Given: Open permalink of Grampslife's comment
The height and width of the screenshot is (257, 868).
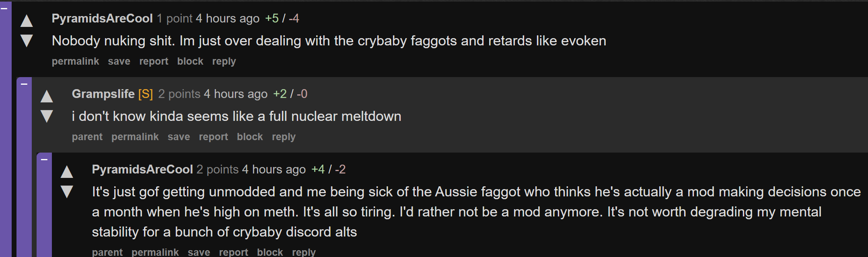Looking at the screenshot, I should (135, 137).
